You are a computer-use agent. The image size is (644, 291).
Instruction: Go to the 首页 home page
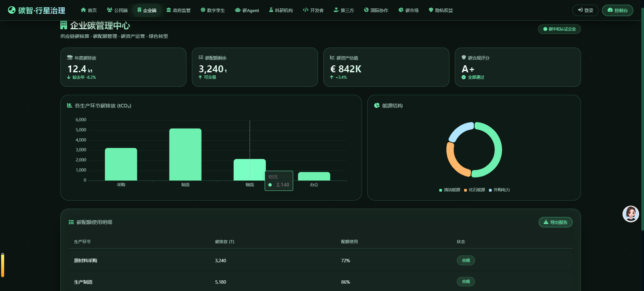(89, 10)
